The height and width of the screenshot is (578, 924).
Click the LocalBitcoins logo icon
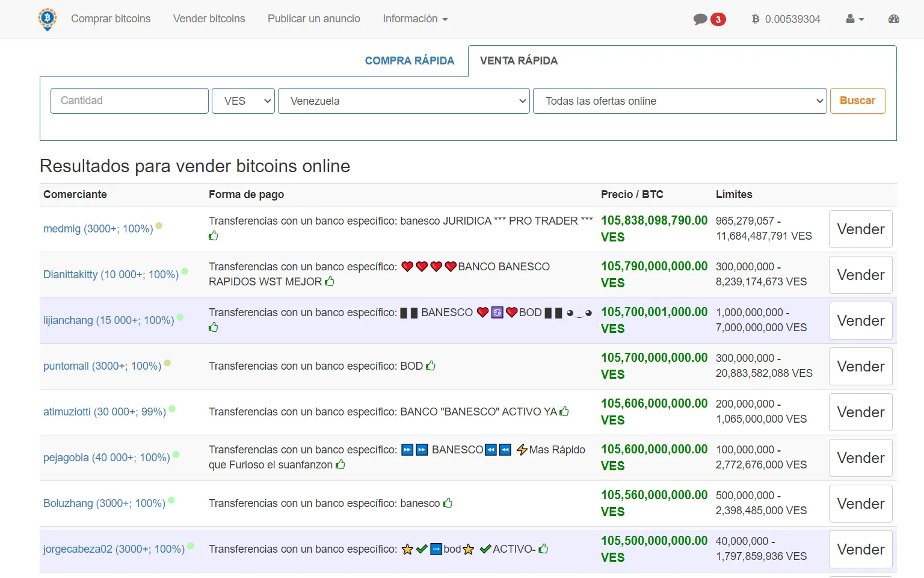[48, 19]
